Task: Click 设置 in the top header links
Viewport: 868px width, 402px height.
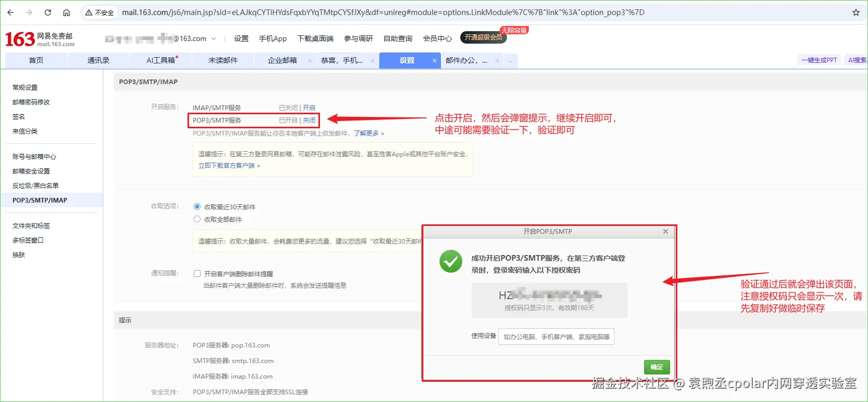Action: coord(241,38)
